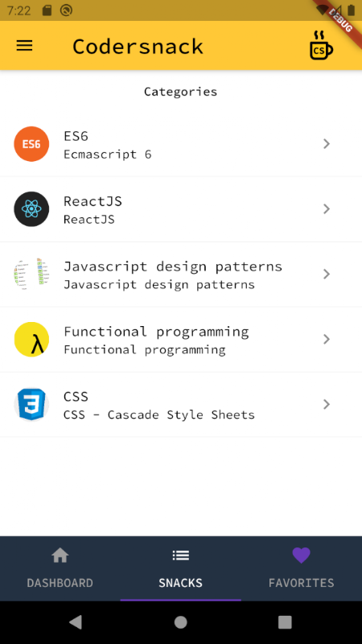Screen dimensions: 362x644
Task: Expand the ES6 category chevron
Action: click(x=327, y=144)
